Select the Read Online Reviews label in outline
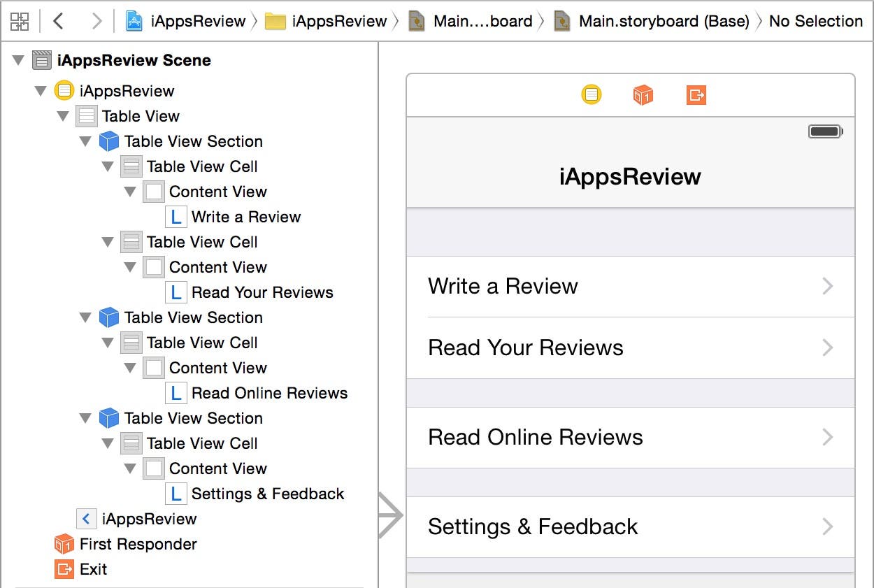The height and width of the screenshot is (588, 874). pyautogui.click(x=269, y=393)
